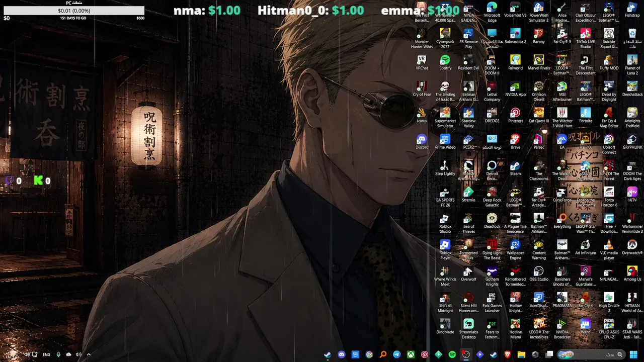Click the Marvel Rivals desktop icon
The image size is (644, 362).
point(538,62)
